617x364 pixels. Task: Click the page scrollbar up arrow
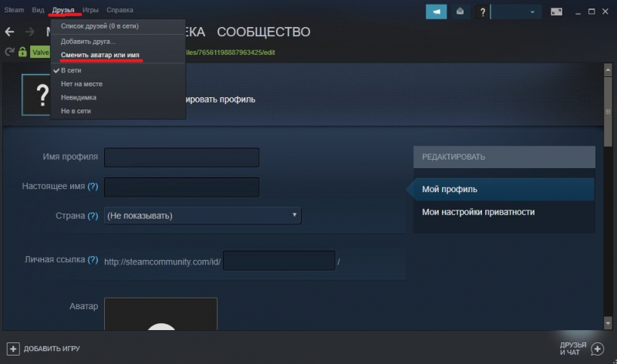608,70
